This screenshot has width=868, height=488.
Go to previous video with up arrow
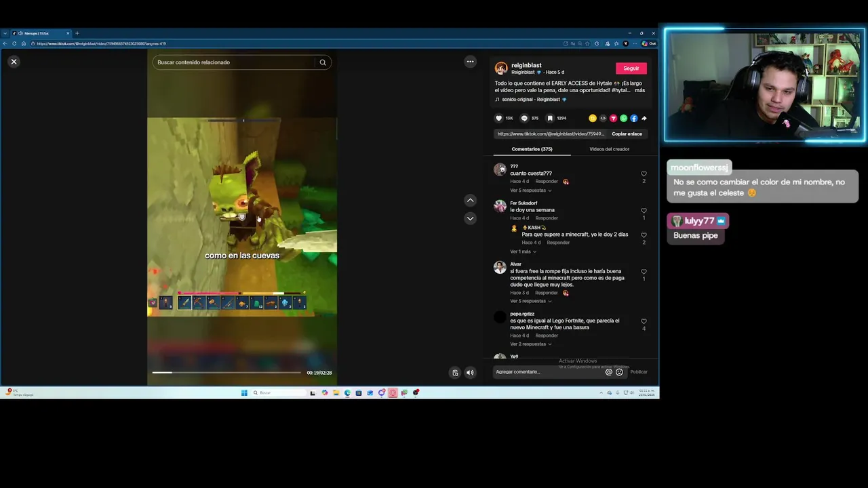(x=470, y=201)
